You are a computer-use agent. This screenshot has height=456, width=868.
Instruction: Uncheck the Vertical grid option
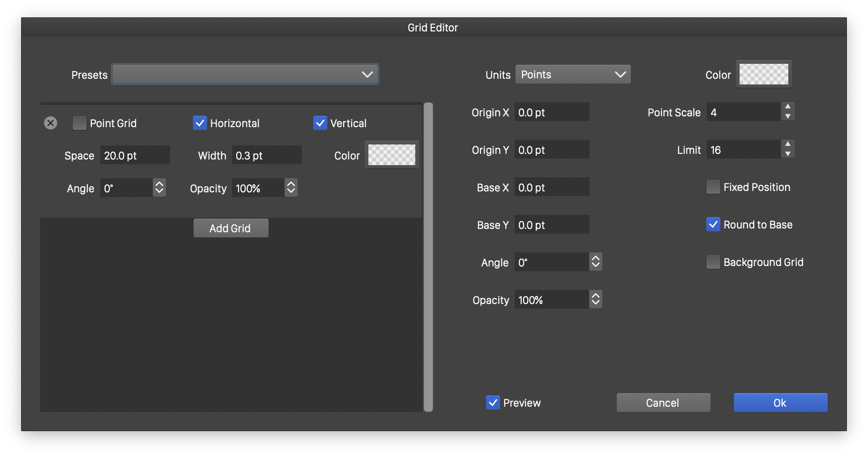pos(320,123)
